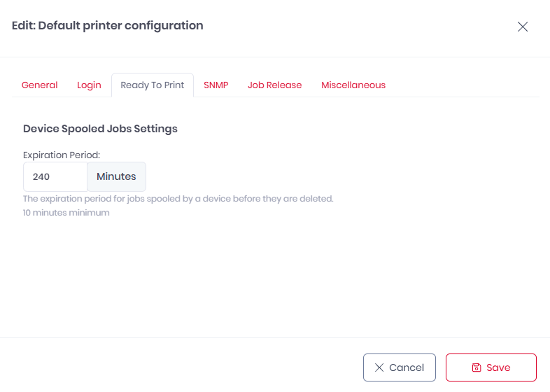Click the expiration period help description text

(178, 199)
